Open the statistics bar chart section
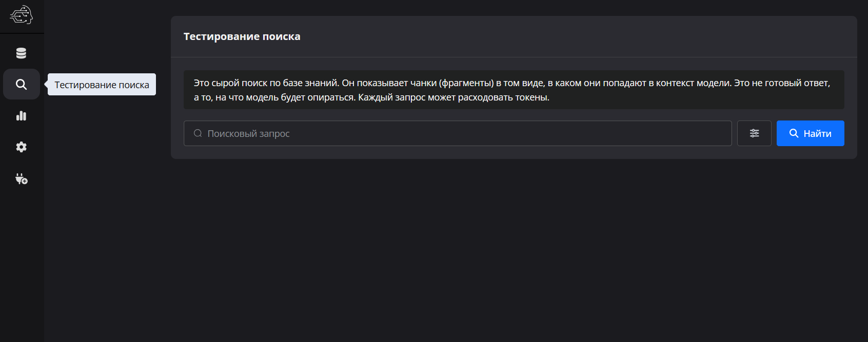The image size is (868, 342). point(21,116)
